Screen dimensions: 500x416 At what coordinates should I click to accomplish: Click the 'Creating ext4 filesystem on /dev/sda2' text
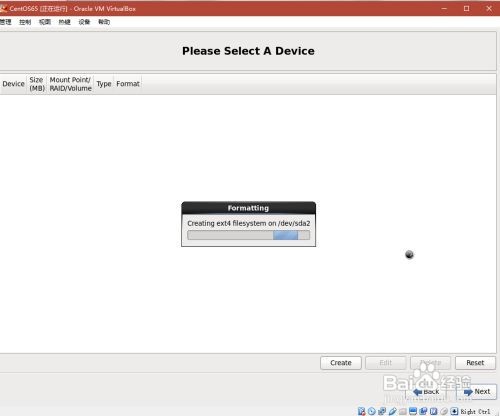[x=248, y=223]
